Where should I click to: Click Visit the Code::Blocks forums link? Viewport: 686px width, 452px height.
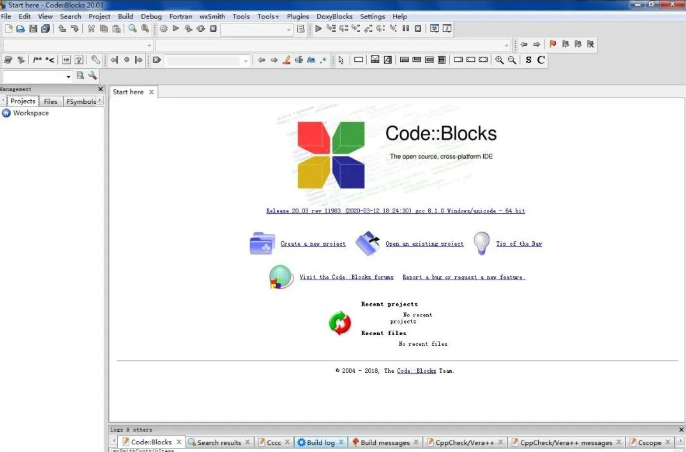pyautogui.click(x=346, y=277)
